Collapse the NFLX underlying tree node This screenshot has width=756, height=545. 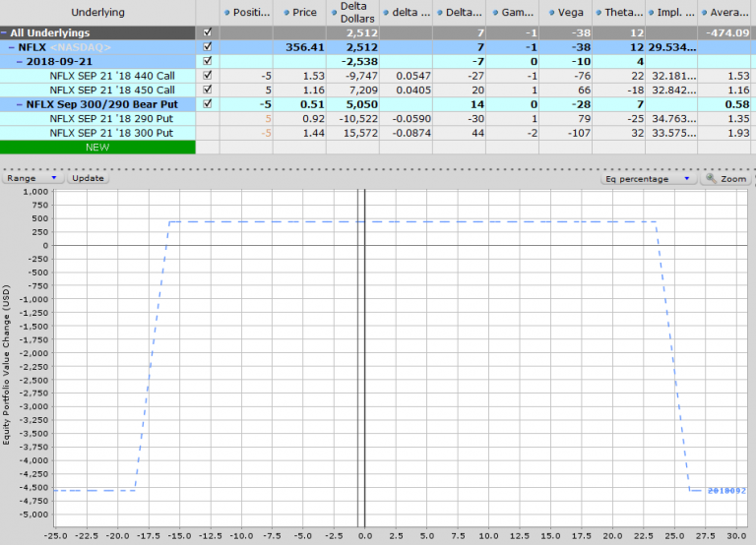coord(11,46)
